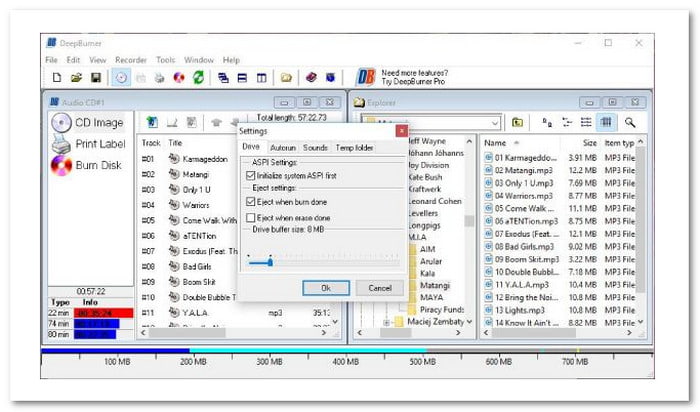The height and width of the screenshot is (412, 700).
Task: Select Burn Disk in the left sidebar
Action: pyautogui.click(x=86, y=165)
